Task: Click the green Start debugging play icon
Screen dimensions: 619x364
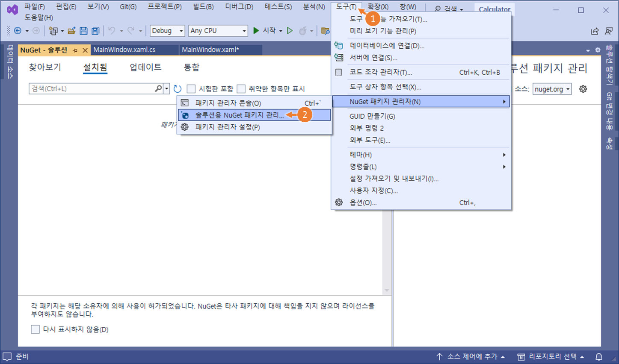Action: (256, 30)
